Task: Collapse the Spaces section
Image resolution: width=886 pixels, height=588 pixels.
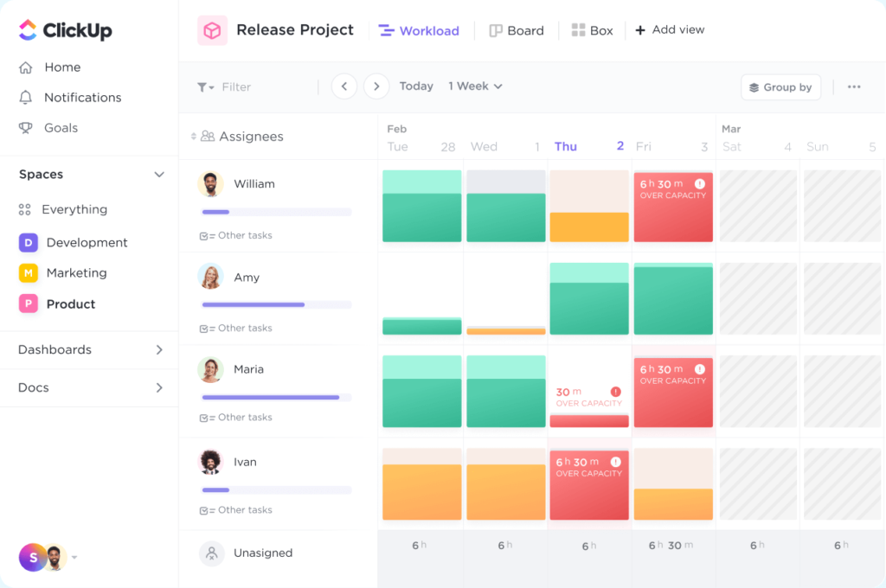Action: pyautogui.click(x=158, y=174)
